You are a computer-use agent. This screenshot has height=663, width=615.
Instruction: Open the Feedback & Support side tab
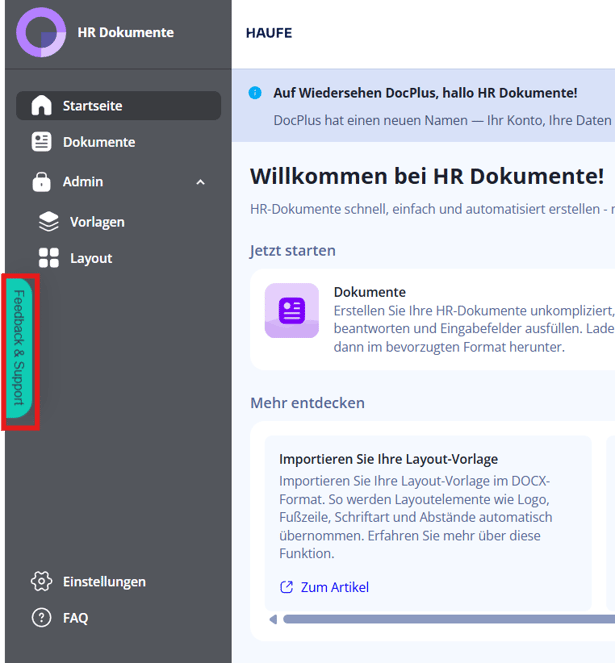19,348
